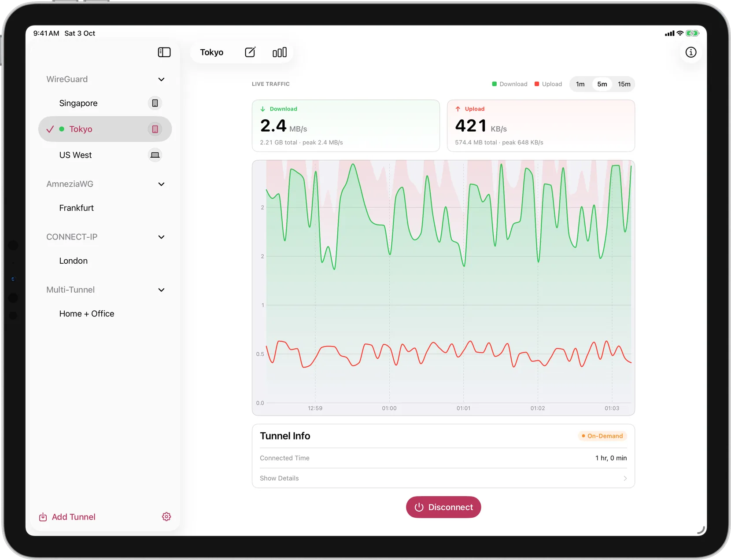The height and width of the screenshot is (560, 731).
Task: Click the Download speed 2.4 MB/s value
Action: click(284, 126)
